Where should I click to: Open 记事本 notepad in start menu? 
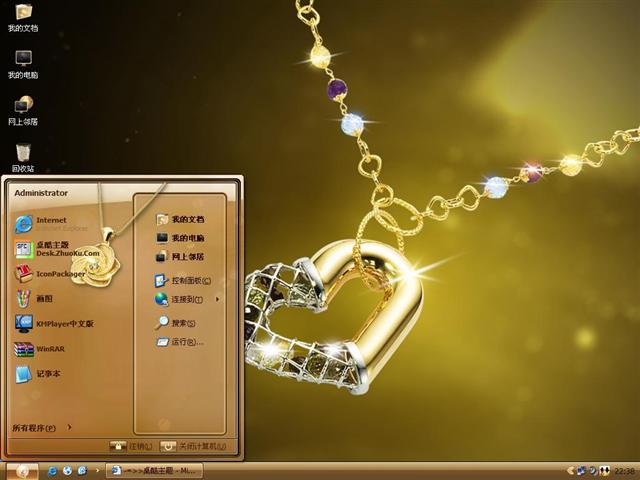38,374
